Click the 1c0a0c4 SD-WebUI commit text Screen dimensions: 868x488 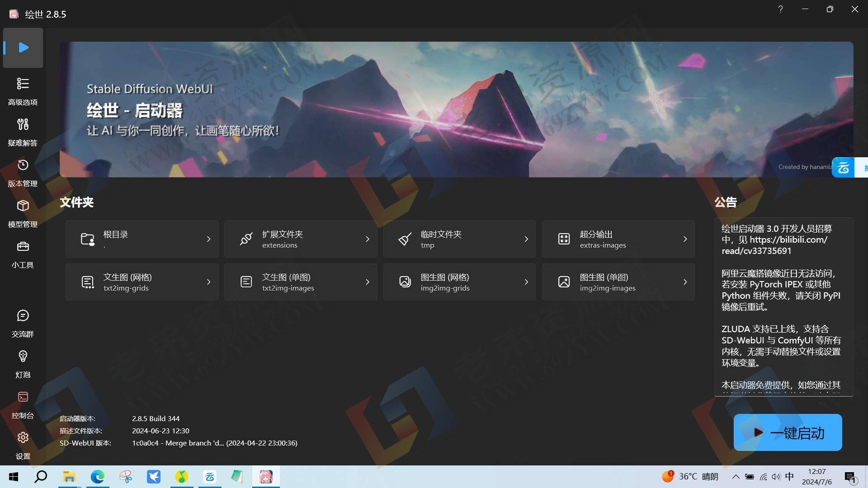pos(215,443)
